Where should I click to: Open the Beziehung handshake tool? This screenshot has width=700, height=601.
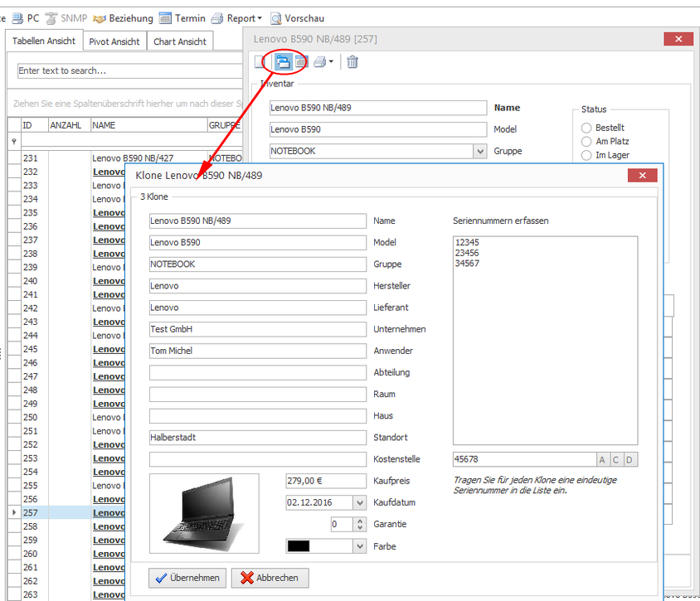pyautogui.click(x=124, y=18)
